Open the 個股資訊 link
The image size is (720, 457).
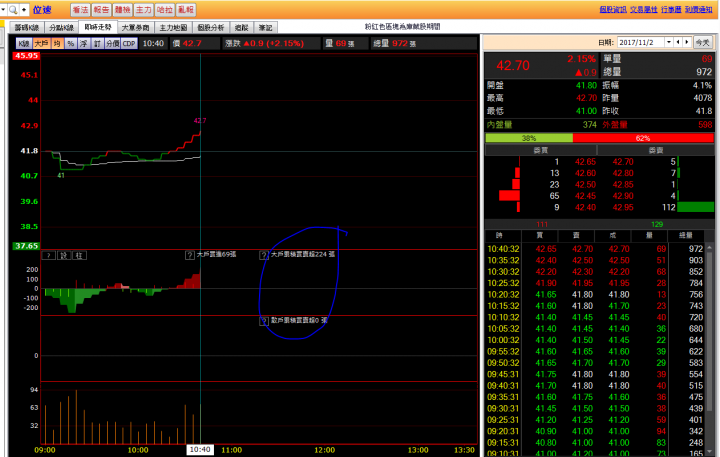point(613,10)
